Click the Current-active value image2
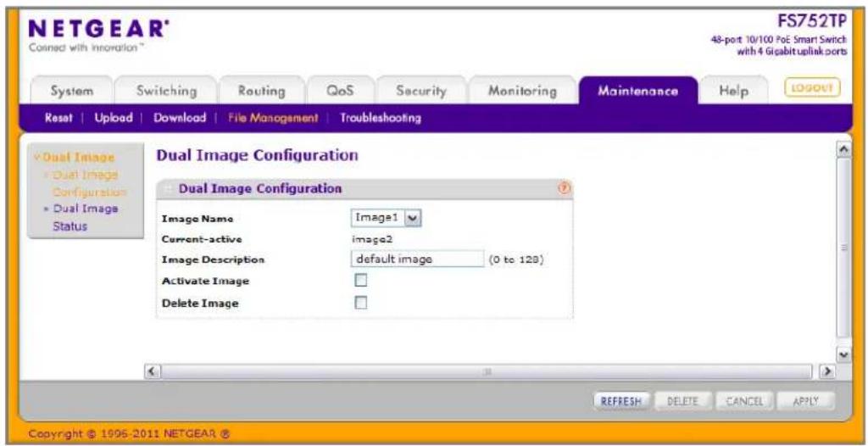This screenshot has width=868, height=446. coord(373,239)
